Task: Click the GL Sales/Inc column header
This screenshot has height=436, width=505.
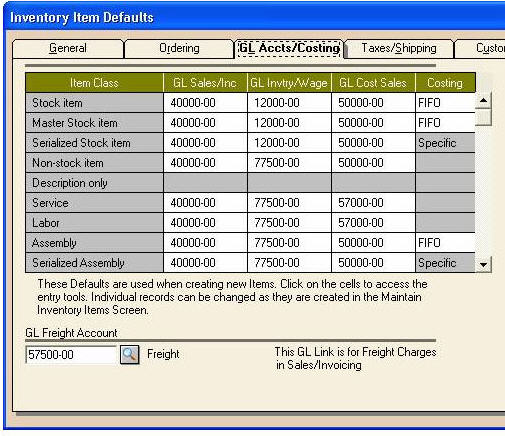Action: [x=205, y=83]
